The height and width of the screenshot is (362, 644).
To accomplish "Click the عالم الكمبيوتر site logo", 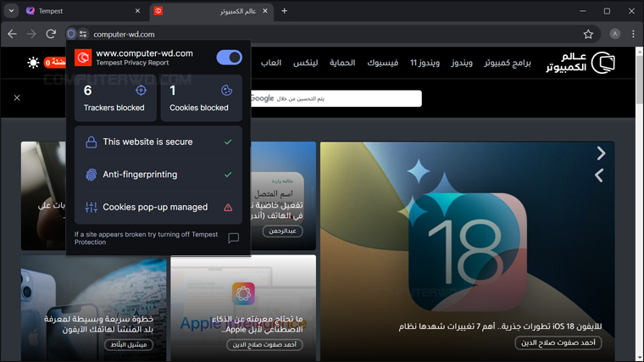I will point(580,63).
